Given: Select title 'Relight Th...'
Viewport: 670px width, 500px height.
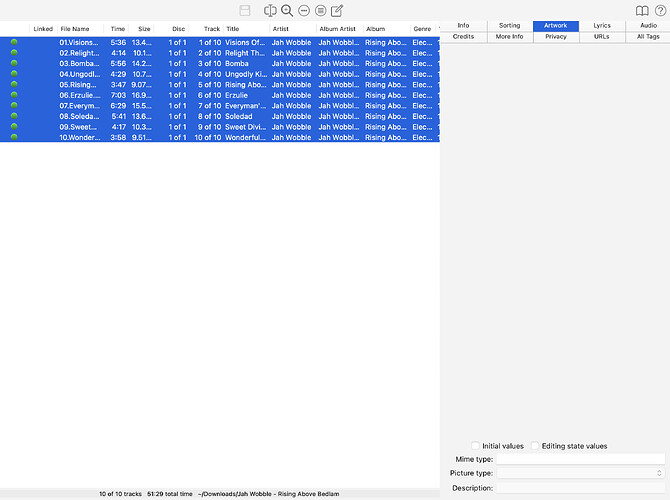Looking at the screenshot, I should (245, 53).
